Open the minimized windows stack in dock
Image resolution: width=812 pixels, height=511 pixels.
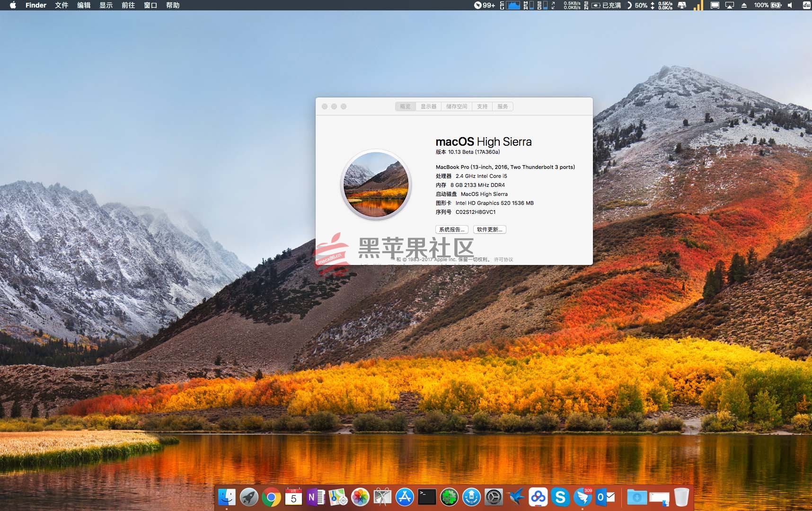(659, 498)
